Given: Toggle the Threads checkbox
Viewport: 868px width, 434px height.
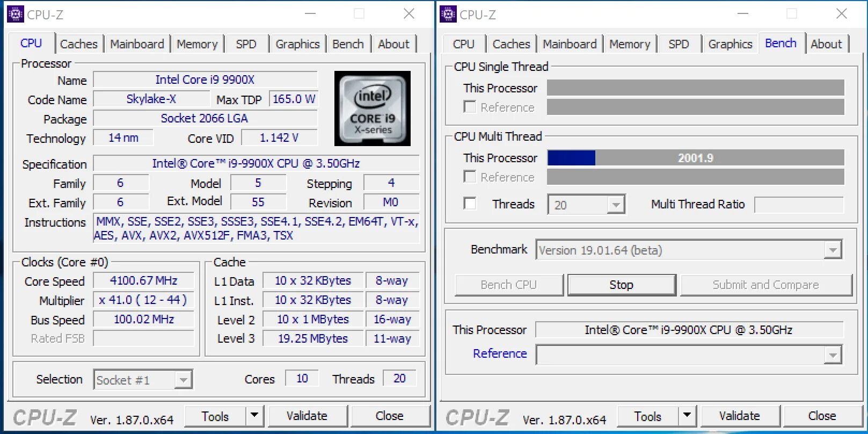Looking at the screenshot, I should [x=470, y=204].
